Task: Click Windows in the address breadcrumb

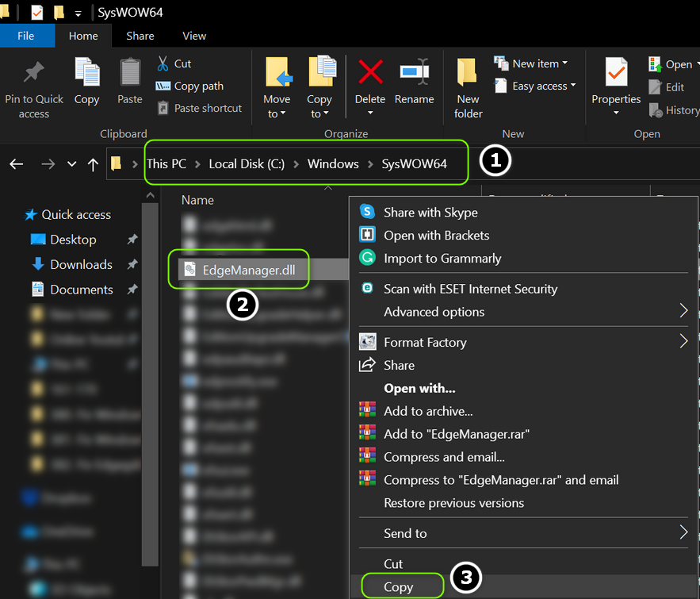Action: click(332, 164)
